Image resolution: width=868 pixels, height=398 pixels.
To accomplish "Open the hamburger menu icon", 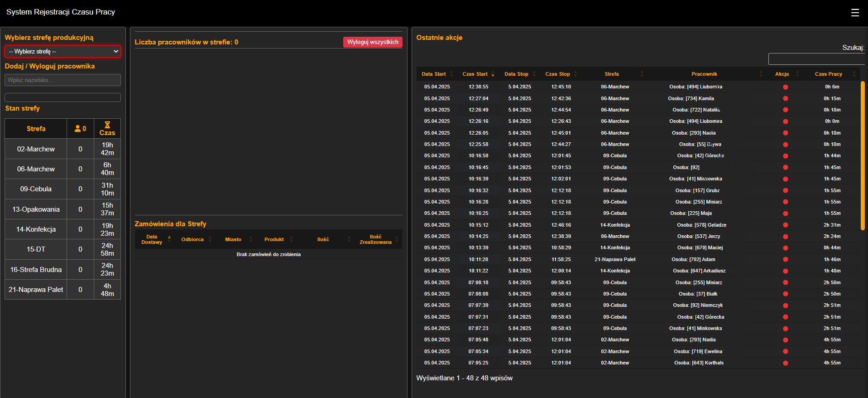I will click(855, 13).
